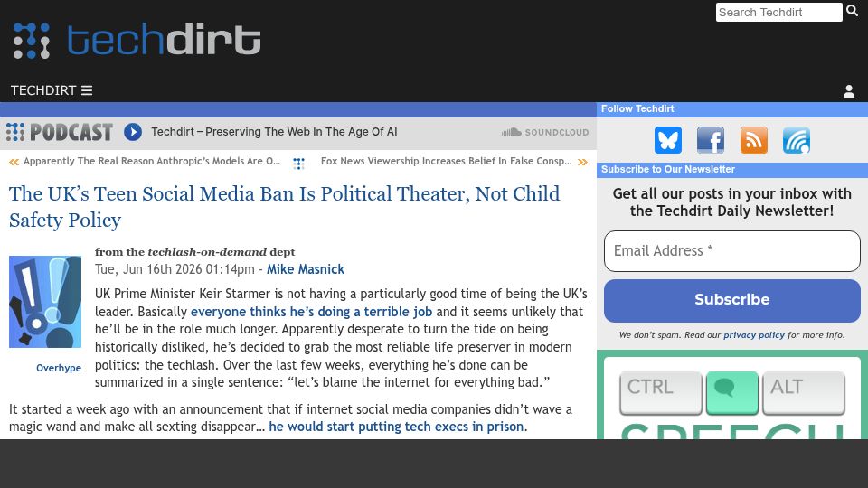Open next article about Fox News Viewership

pos(446,161)
